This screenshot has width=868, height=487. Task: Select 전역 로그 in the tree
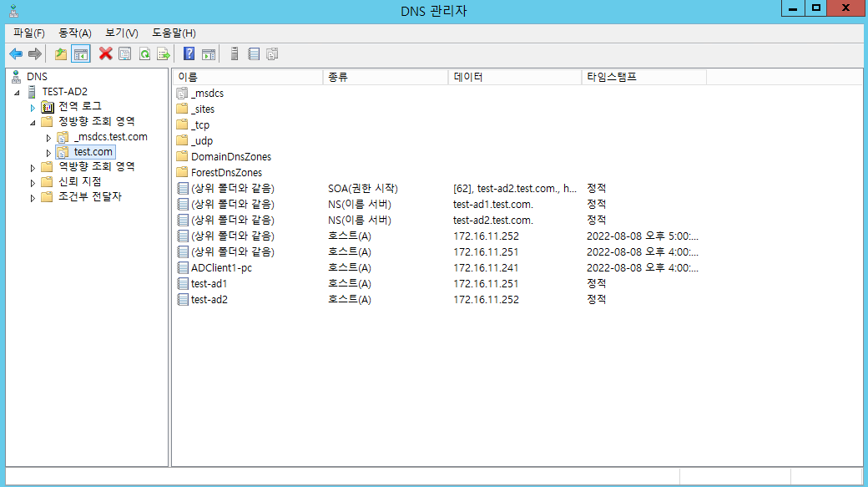[x=80, y=106]
